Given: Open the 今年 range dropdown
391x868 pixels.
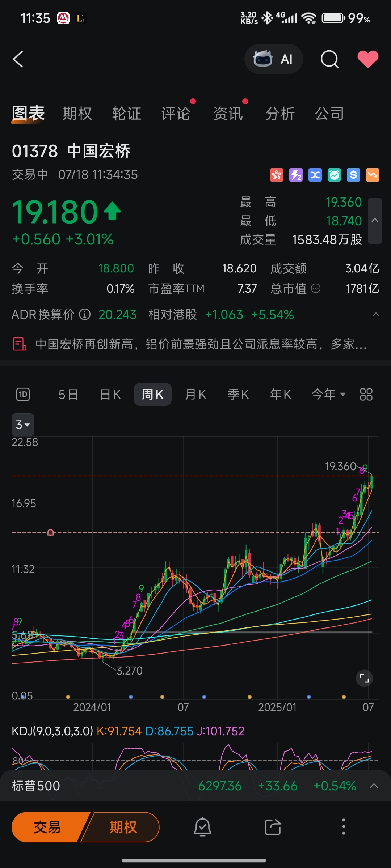Looking at the screenshot, I should [x=329, y=394].
